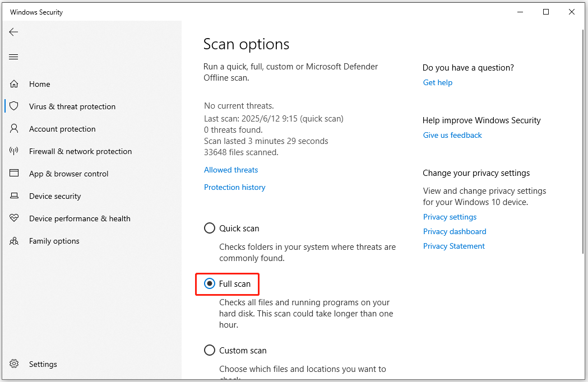Screen dimensions: 588x382
Task: Click 'Scan lasted 3 minutes 29 seconds' text
Action: tap(266, 141)
